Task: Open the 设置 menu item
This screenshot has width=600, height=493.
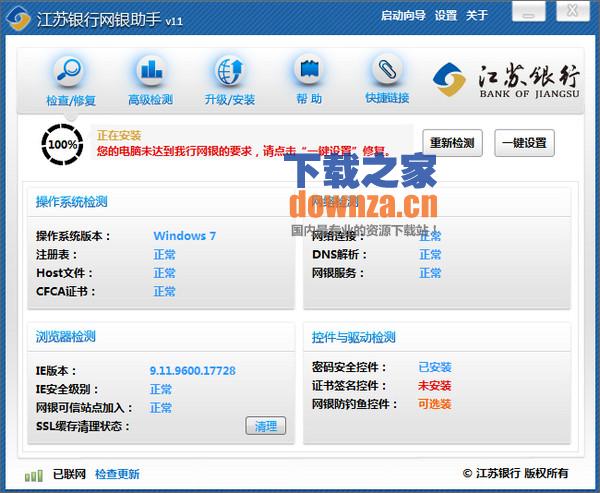Action: point(446,15)
